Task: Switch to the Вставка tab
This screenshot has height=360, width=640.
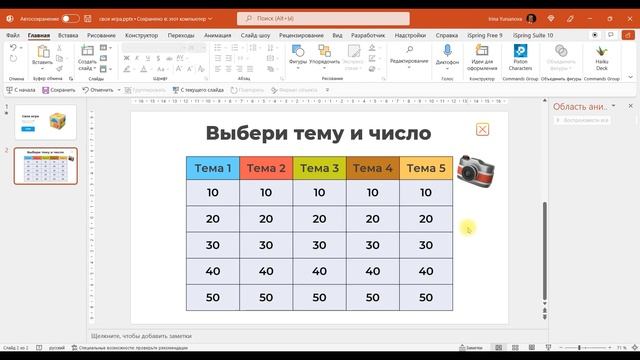Action: pyautogui.click(x=68, y=36)
